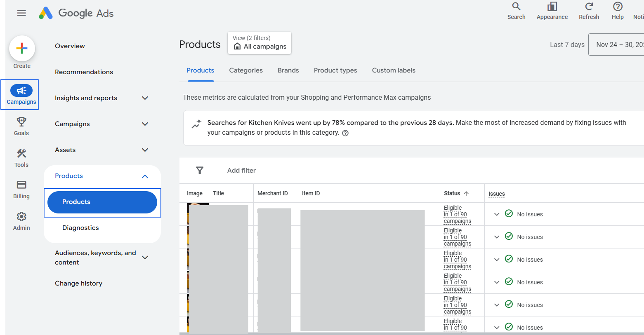The image size is (644, 335).
Task: Click the Title column header
Action: coord(219,193)
